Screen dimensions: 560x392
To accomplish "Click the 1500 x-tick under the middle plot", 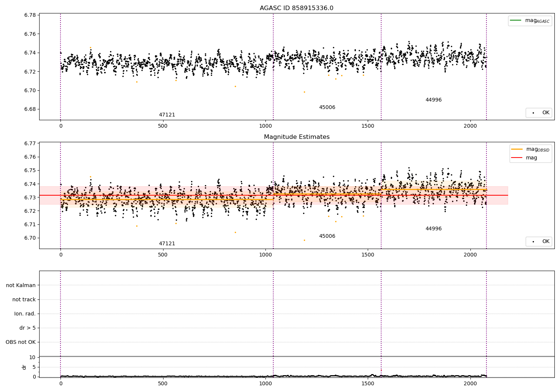I will click(368, 255).
